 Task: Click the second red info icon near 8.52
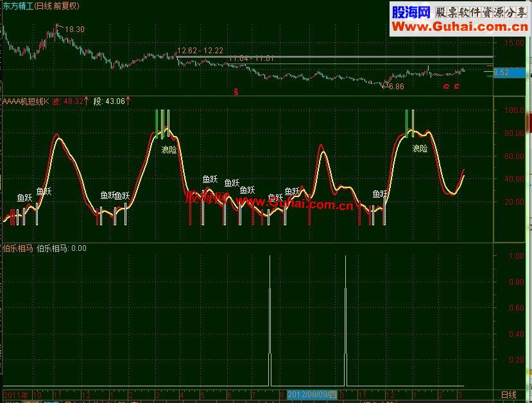(457, 86)
